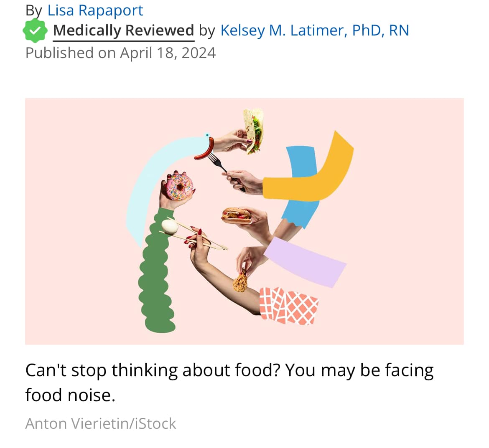Click the sausage on the fork

click(x=205, y=149)
